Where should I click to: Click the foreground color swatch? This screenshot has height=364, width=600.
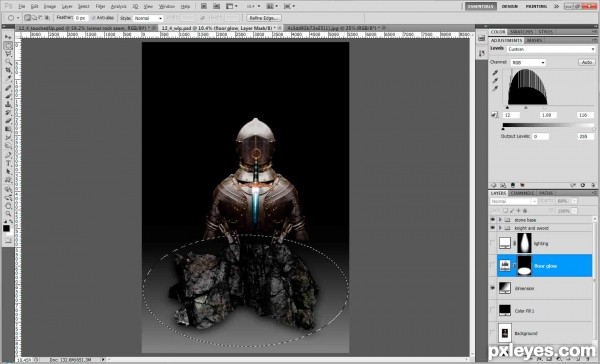click(6, 228)
